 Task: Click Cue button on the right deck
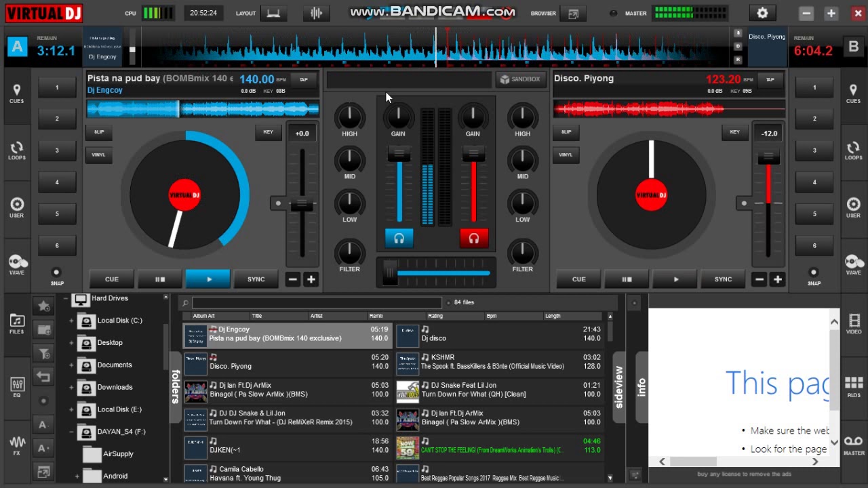click(x=578, y=279)
